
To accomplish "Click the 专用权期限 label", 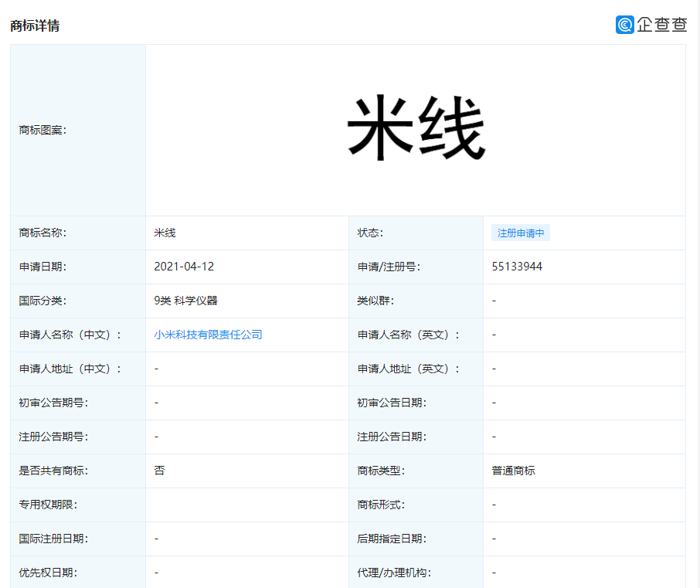I will click(48, 505).
